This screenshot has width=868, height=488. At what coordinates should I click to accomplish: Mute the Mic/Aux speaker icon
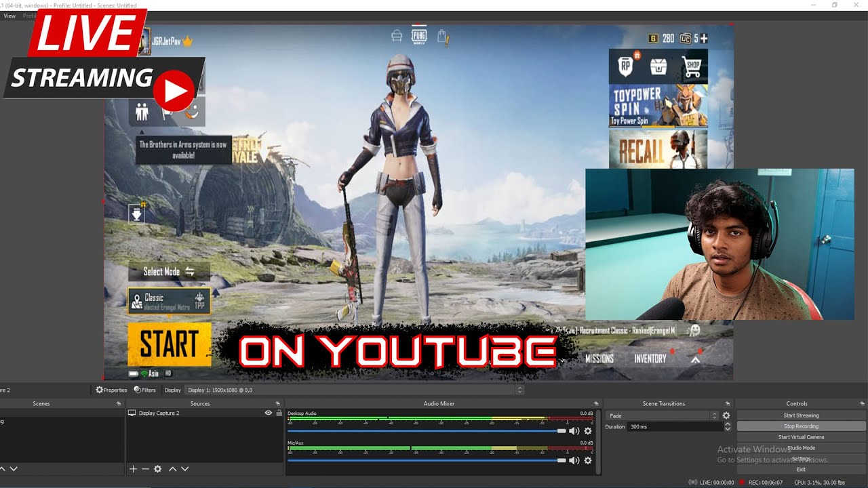[574, 460]
